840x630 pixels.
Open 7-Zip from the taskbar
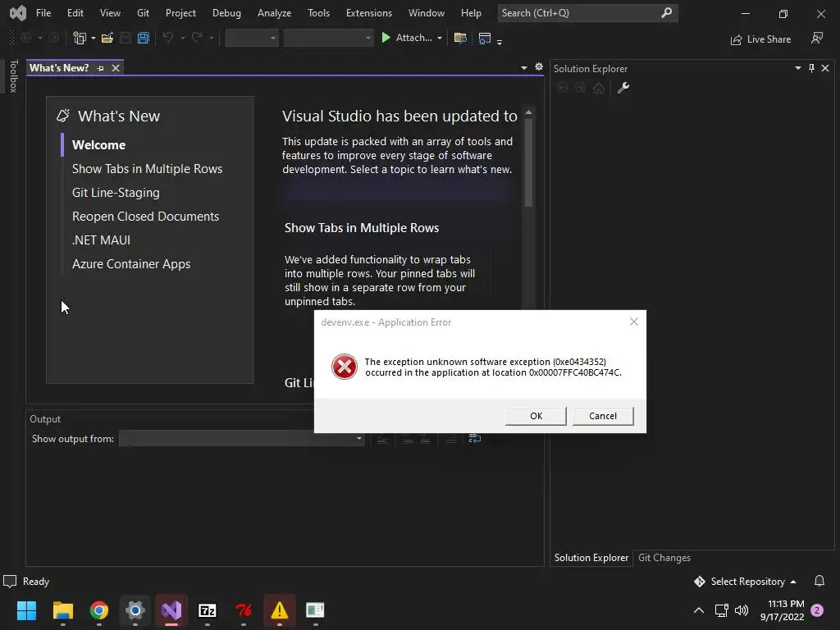pos(208,610)
